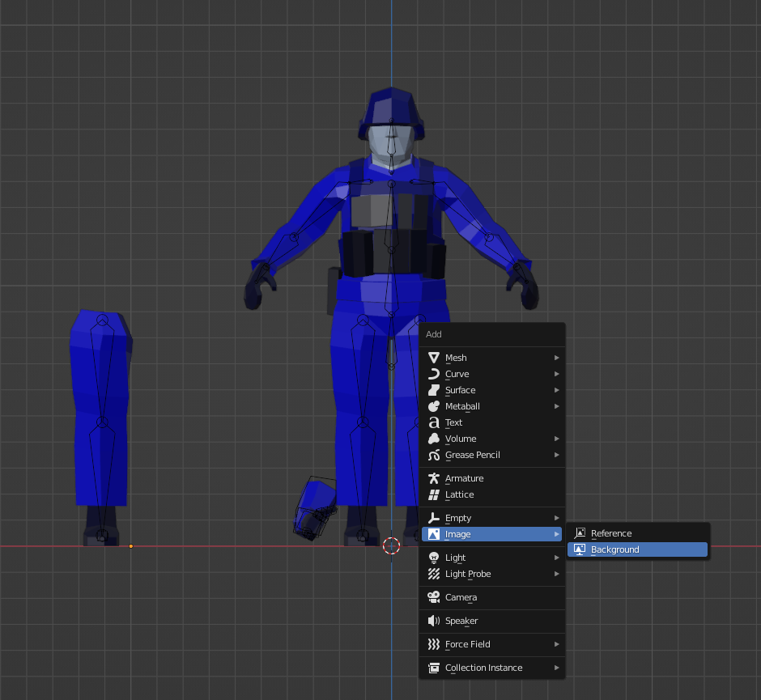
Task: Click the Force Field icon
Action: click(x=434, y=644)
